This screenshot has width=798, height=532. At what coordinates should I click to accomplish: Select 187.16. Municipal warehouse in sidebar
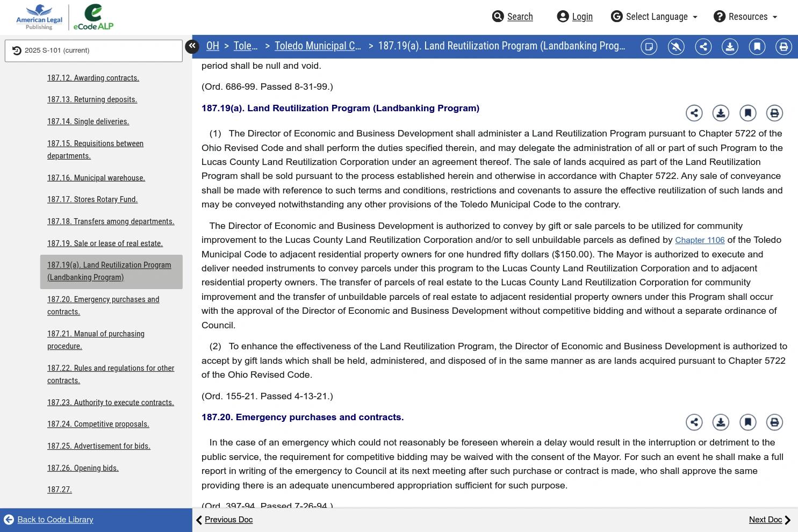96,178
